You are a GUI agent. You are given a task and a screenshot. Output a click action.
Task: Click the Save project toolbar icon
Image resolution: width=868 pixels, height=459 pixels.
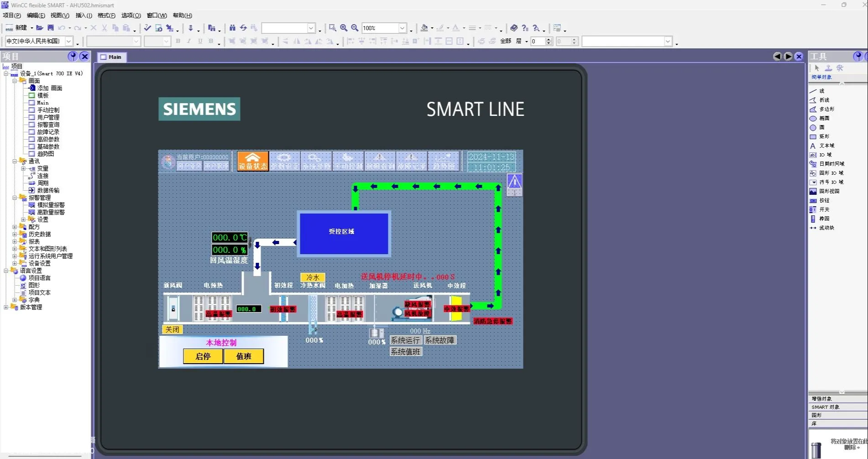(51, 28)
